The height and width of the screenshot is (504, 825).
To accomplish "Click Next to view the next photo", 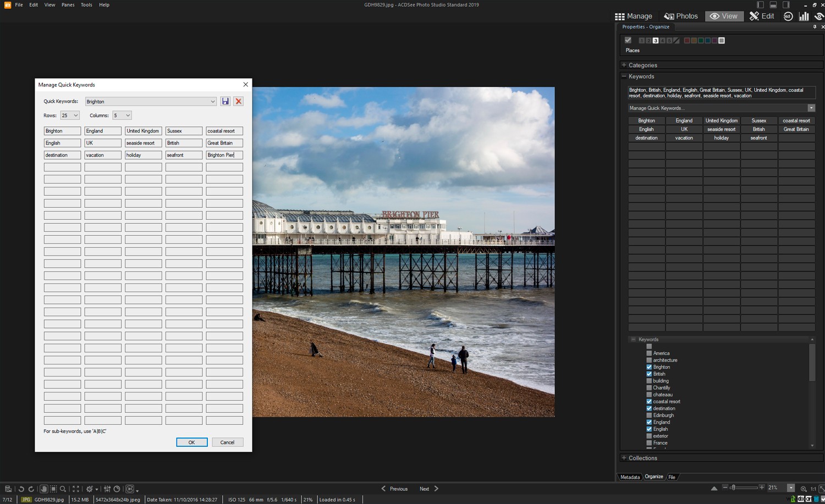I will tap(424, 489).
